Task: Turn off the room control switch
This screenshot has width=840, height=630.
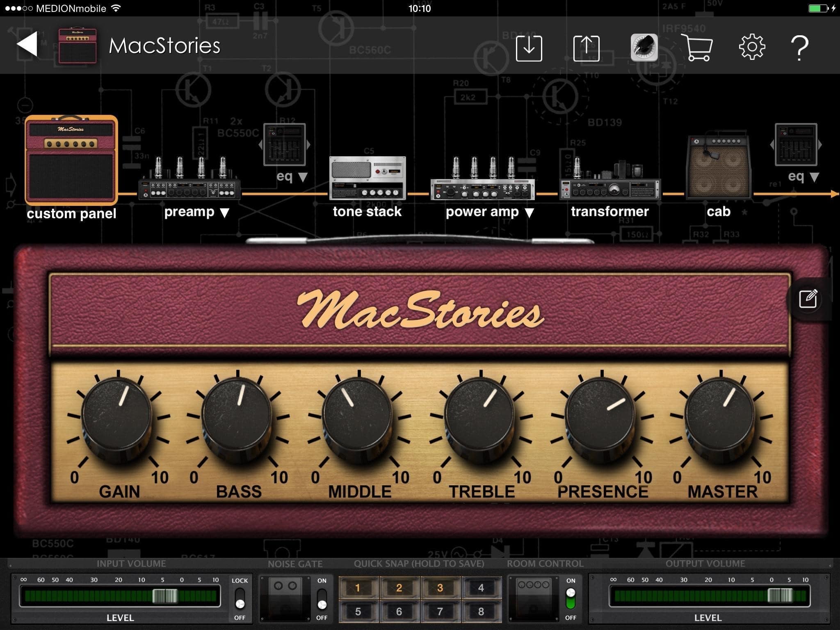Action: pos(571,599)
